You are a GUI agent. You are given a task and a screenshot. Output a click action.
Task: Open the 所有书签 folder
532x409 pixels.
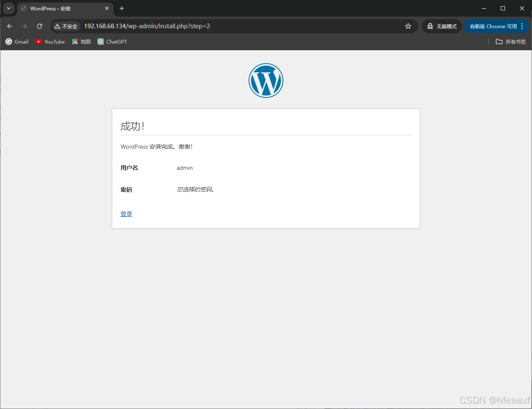click(511, 42)
